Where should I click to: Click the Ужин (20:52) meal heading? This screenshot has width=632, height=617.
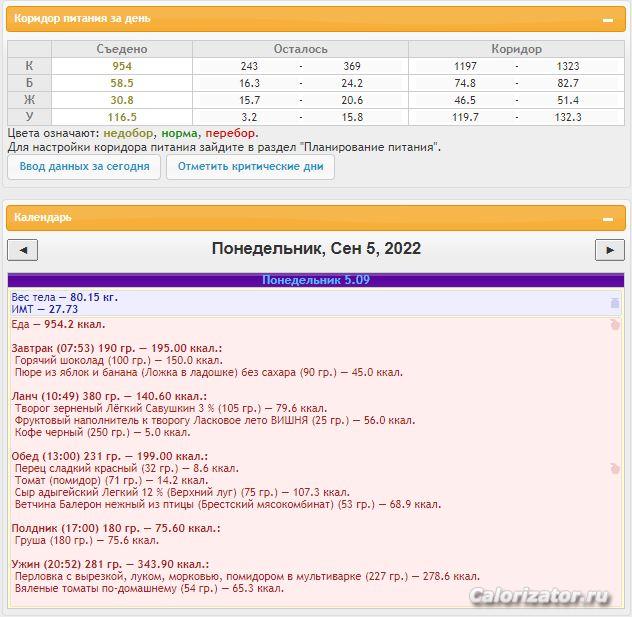110,564
